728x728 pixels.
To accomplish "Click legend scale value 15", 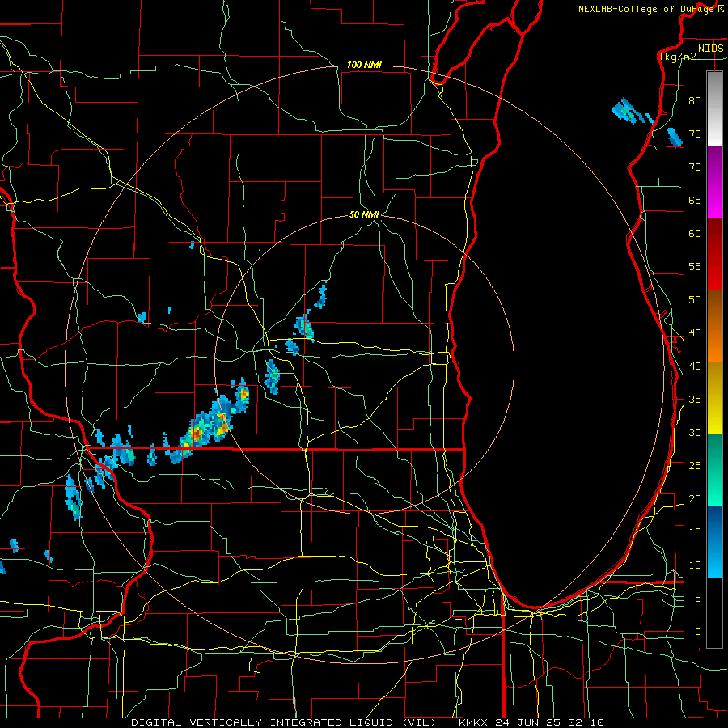I will [x=695, y=532].
